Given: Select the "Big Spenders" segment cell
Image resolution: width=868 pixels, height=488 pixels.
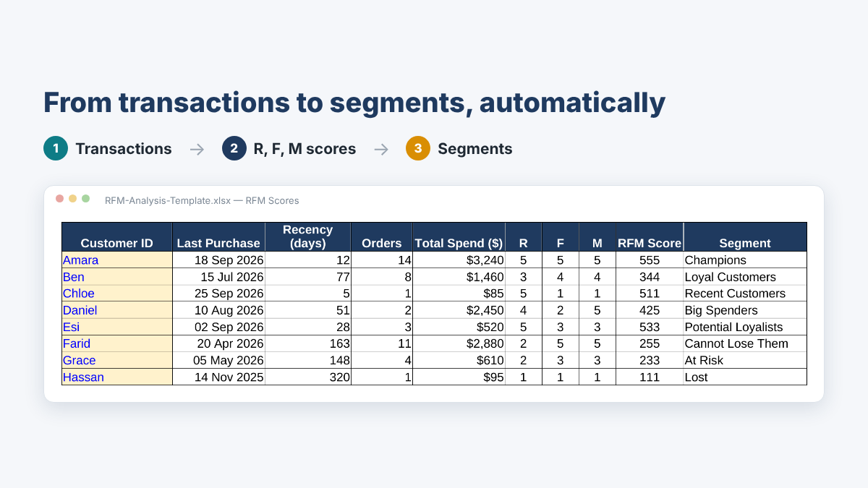Looking at the screenshot, I should pyautogui.click(x=745, y=310).
